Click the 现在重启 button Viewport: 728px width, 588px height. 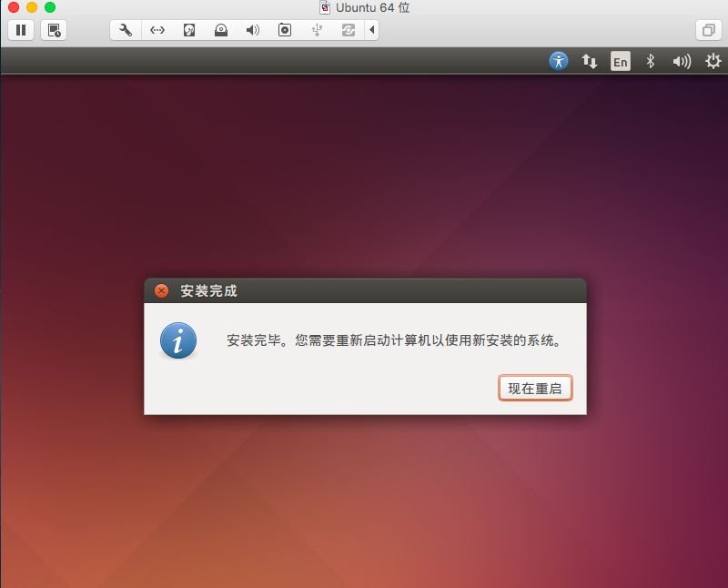535,388
